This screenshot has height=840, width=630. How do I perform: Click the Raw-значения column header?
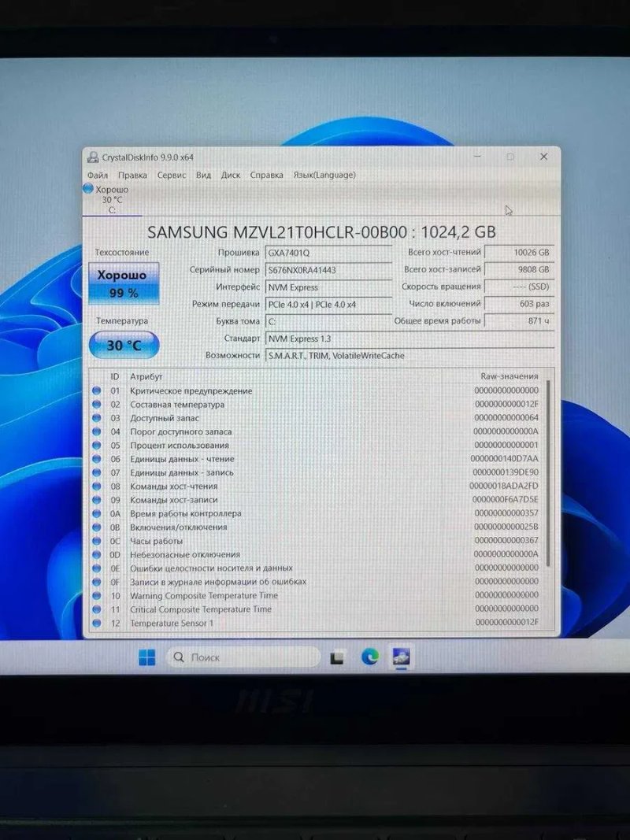pos(509,376)
